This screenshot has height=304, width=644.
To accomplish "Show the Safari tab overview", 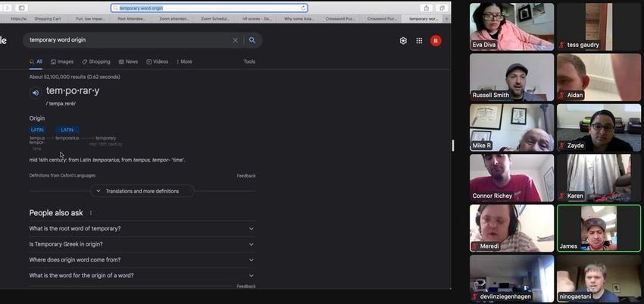I will point(442,8).
